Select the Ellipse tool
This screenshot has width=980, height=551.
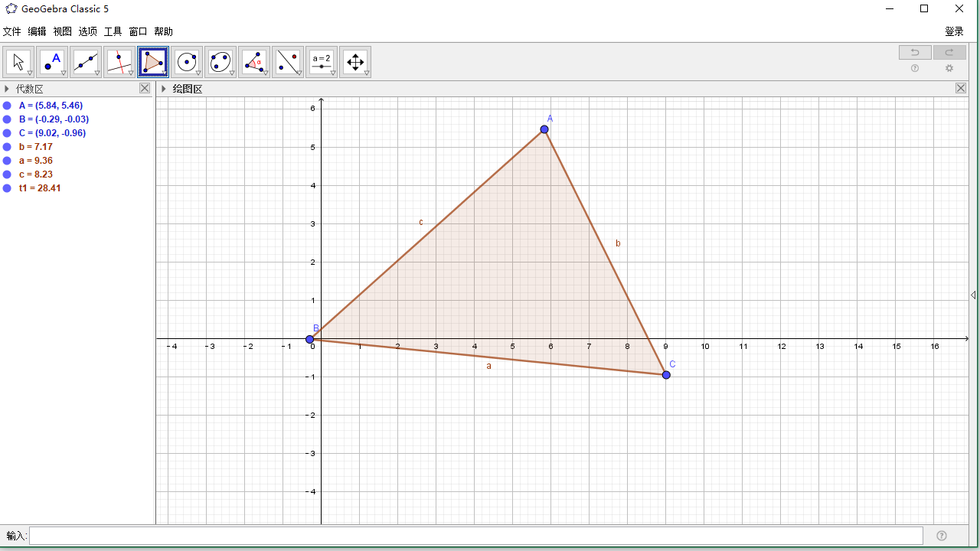(x=220, y=61)
